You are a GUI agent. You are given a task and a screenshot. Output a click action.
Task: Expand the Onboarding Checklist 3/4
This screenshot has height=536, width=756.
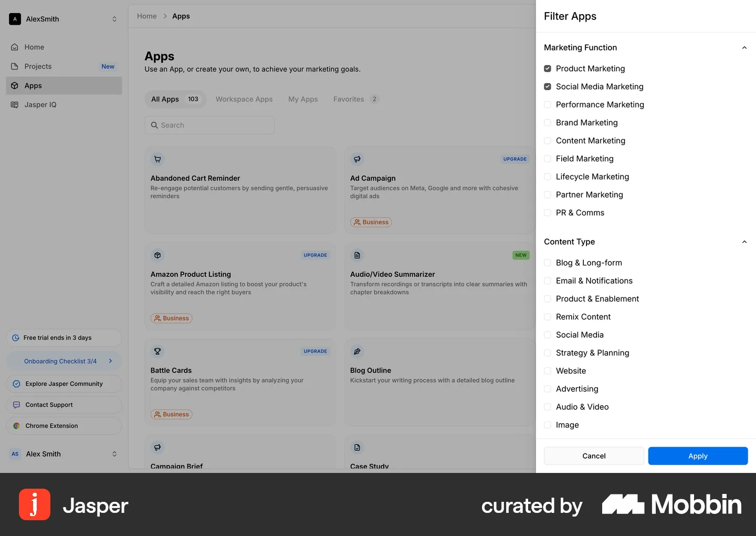[x=64, y=362]
